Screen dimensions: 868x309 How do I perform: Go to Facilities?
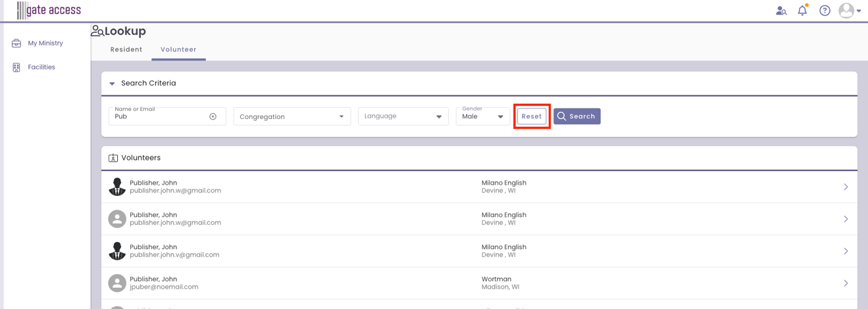[x=41, y=67]
